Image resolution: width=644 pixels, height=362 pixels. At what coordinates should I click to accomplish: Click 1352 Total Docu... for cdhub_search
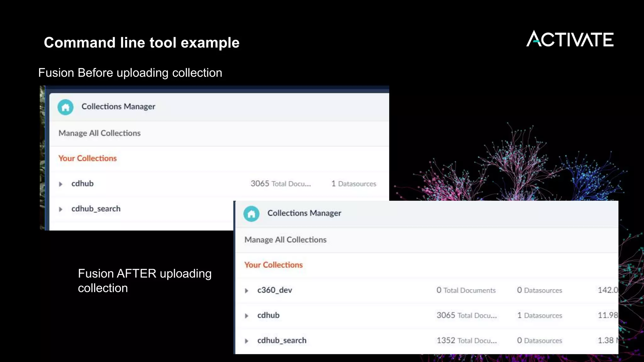pyautogui.click(x=467, y=340)
